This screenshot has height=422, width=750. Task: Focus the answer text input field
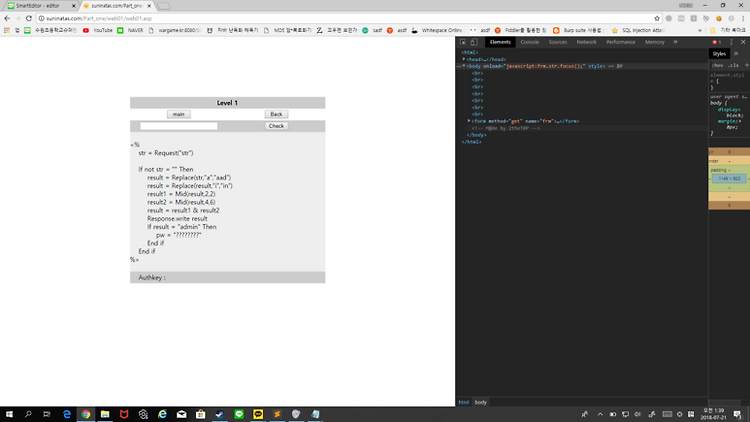tap(178, 126)
